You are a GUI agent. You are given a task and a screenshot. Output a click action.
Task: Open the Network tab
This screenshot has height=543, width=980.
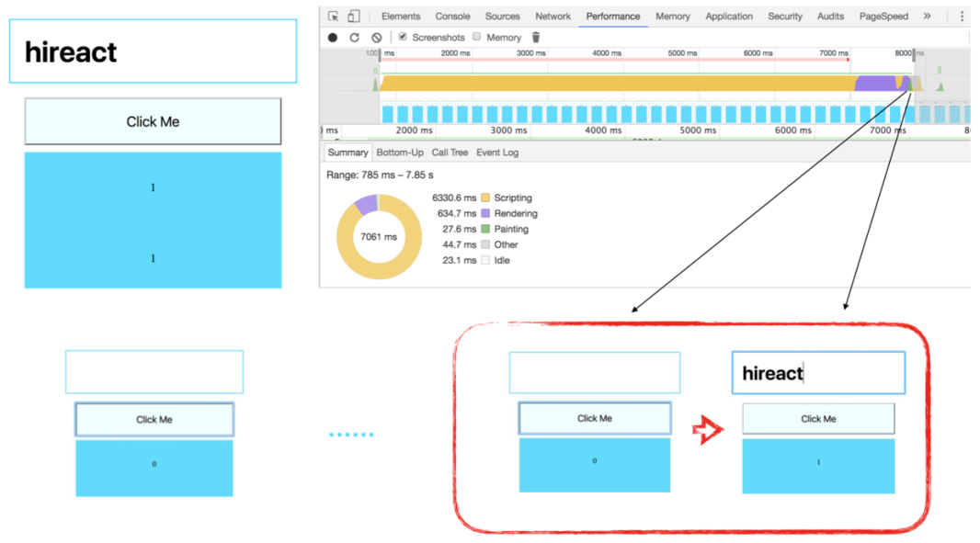coord(553,17)
